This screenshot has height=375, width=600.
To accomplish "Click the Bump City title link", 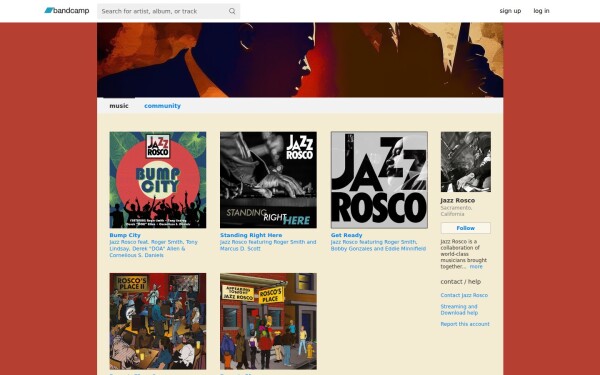I will [x=125, y=235].
